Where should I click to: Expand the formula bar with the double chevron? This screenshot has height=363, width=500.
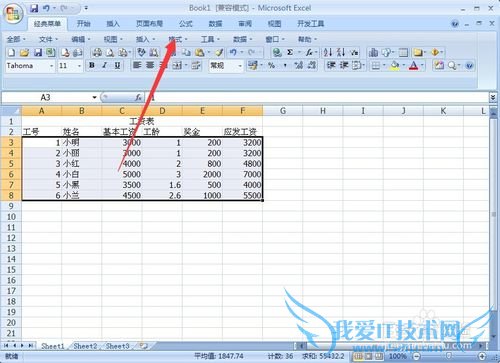coord(493,97)
